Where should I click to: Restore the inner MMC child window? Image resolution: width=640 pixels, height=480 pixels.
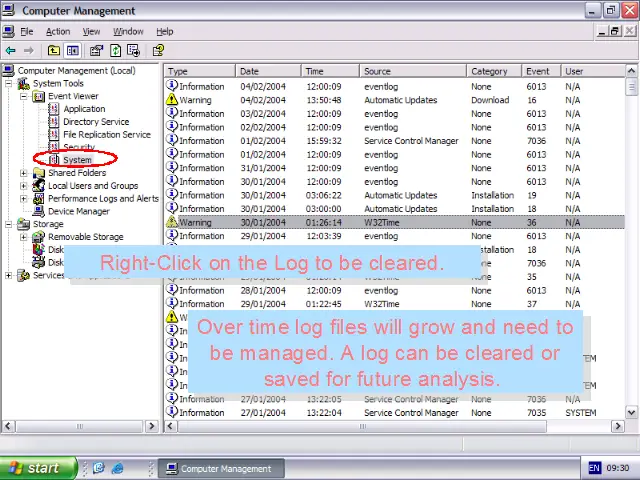615,31
